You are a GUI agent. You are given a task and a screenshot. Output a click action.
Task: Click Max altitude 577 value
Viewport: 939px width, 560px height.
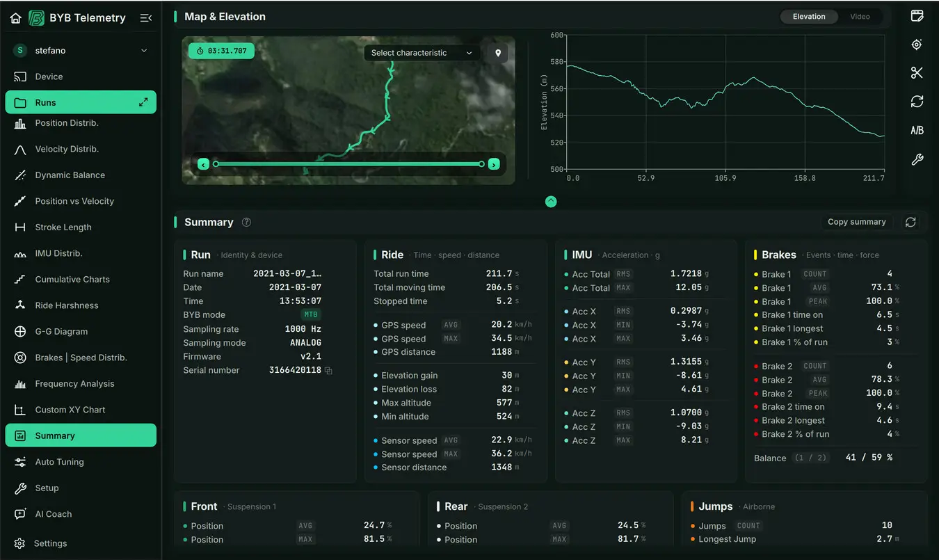pyautogui.click(x=504, y=403)
